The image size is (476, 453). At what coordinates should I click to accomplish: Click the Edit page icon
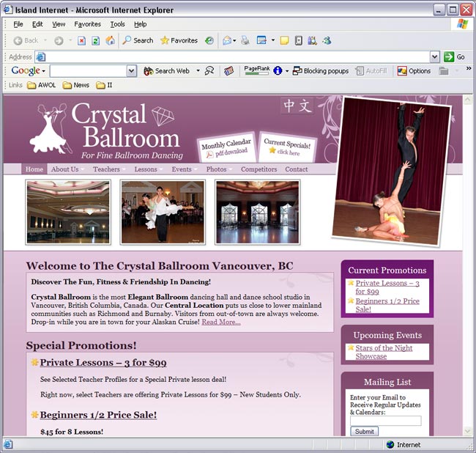coord(261,40)
